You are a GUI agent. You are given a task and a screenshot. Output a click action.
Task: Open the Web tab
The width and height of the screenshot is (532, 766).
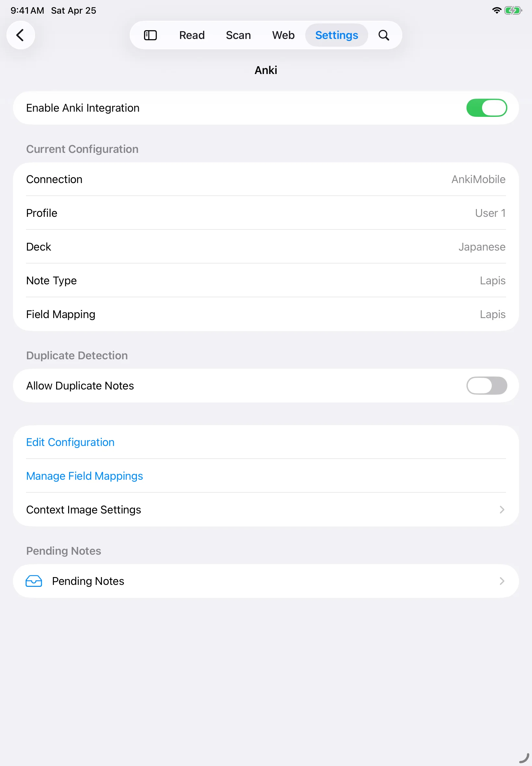(283, 35)
